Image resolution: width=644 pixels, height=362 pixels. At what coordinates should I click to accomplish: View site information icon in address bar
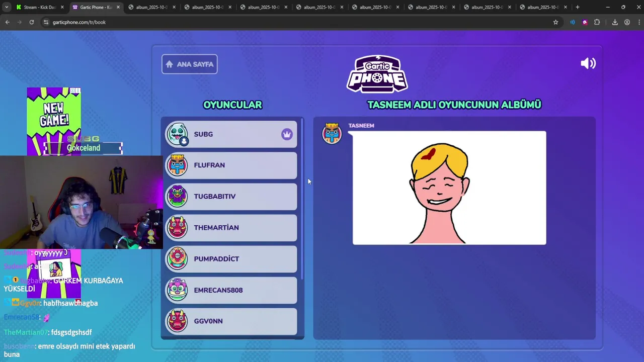[46, 22]
